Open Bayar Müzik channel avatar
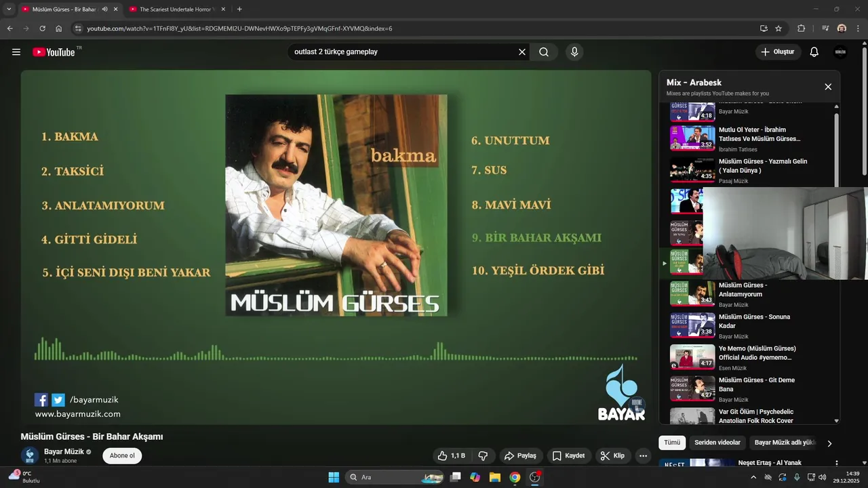Screen dimensions: 868x488 coord(30,456)
